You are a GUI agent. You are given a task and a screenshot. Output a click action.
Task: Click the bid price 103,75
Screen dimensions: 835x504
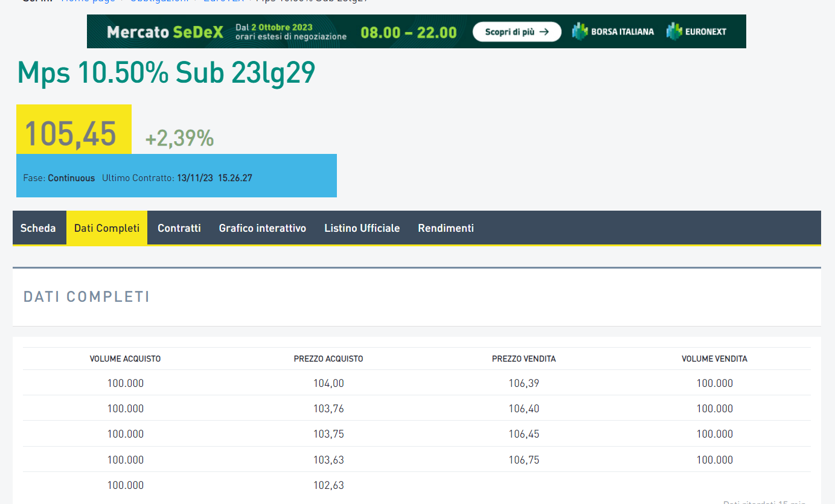pos(328,434)
